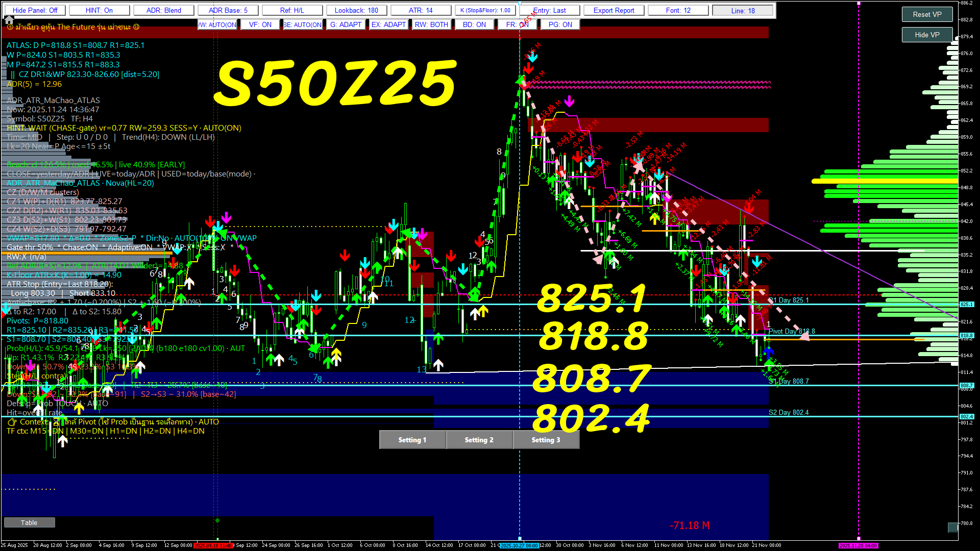Viewport: 980px width, 551px height.
Task: Click the green dot marker near chart bottom
Action: 217,520
